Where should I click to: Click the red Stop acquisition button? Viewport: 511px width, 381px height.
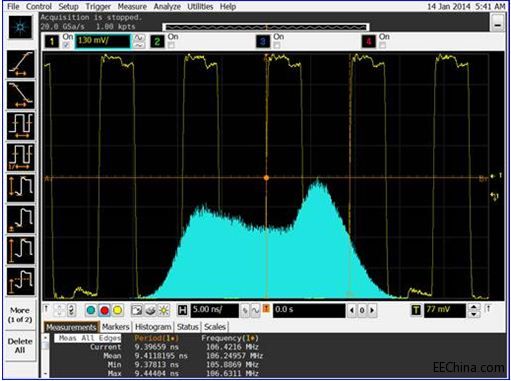(x=104, y=311)
